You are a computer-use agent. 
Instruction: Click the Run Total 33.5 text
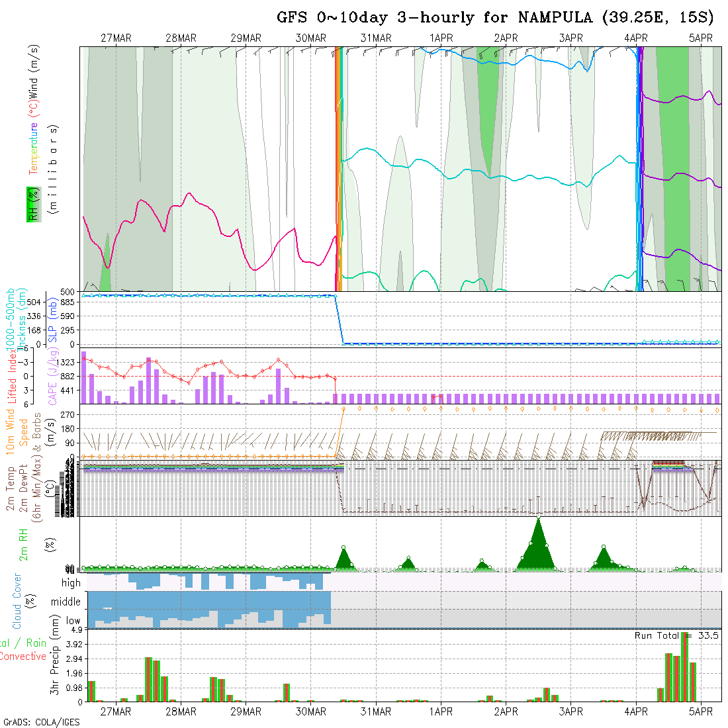tap(676, 635)
